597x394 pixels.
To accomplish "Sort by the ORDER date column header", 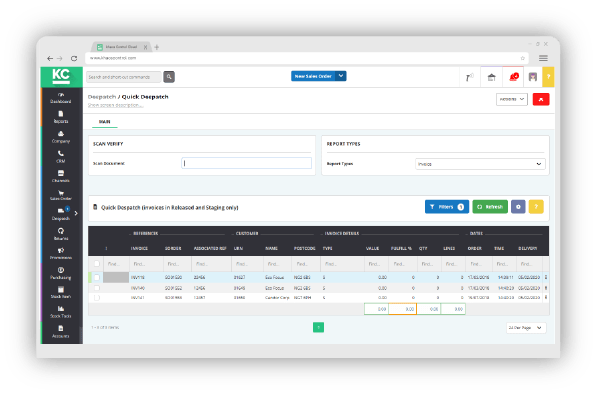I will [474, 249].
